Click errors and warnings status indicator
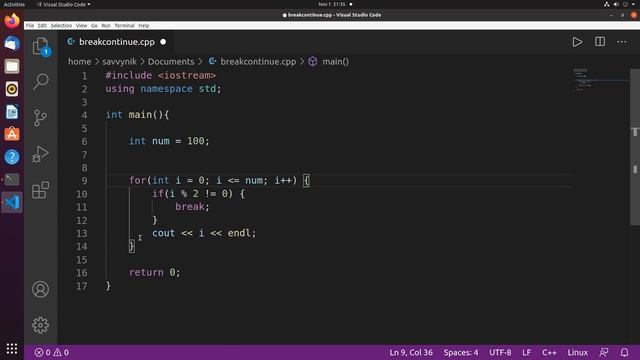Viewport: 640px width, 360px height. click(x=51, y=352)
